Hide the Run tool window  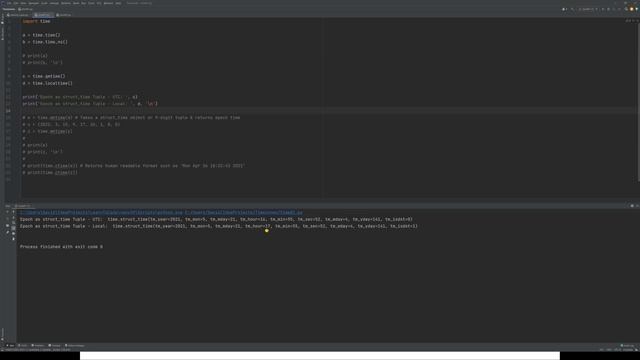(637, 206)
